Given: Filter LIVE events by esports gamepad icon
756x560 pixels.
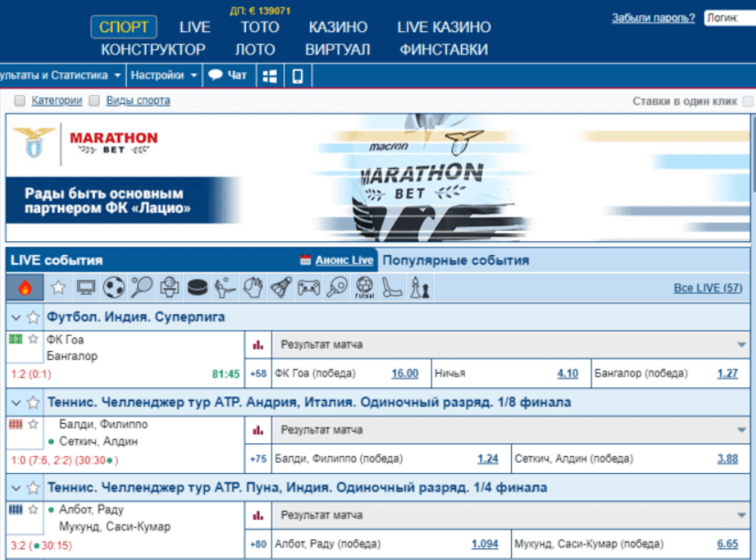Looking at the screenshot, I should (x=309, y=288).
